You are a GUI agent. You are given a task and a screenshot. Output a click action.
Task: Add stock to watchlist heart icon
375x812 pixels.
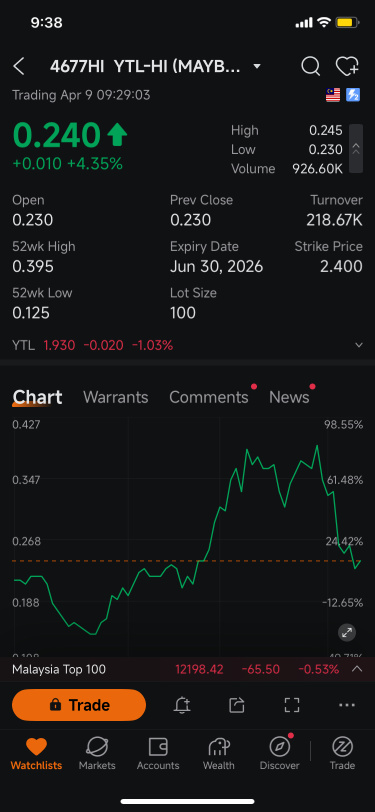[347, 66]
